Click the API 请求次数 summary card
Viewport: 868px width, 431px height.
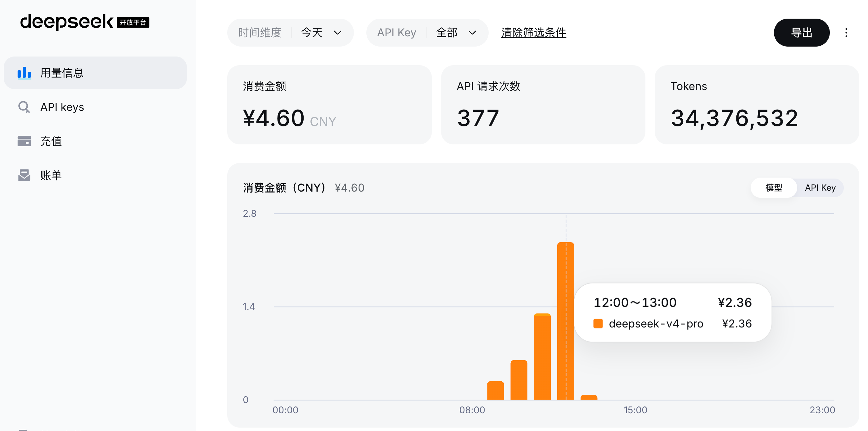tap(543, 105)
